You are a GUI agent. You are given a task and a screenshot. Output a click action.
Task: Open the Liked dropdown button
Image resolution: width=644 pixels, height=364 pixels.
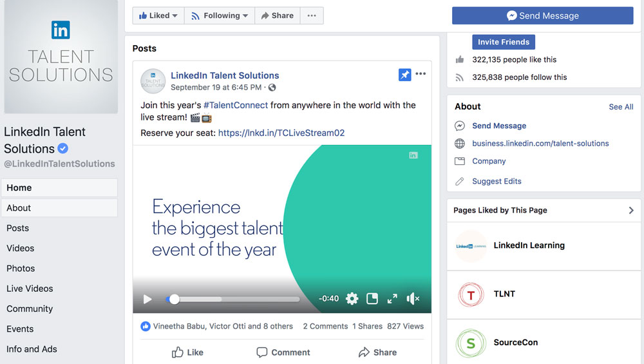[158, 15]
